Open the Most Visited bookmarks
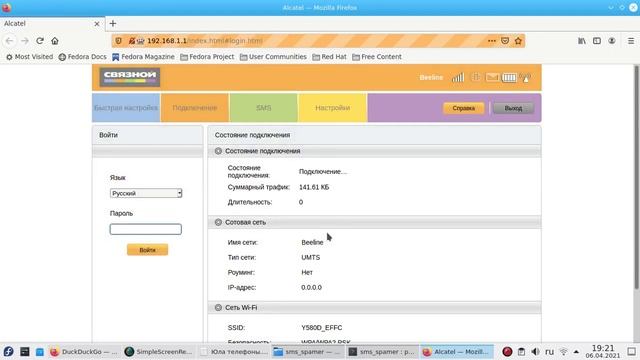 click(x=29, y=57)
